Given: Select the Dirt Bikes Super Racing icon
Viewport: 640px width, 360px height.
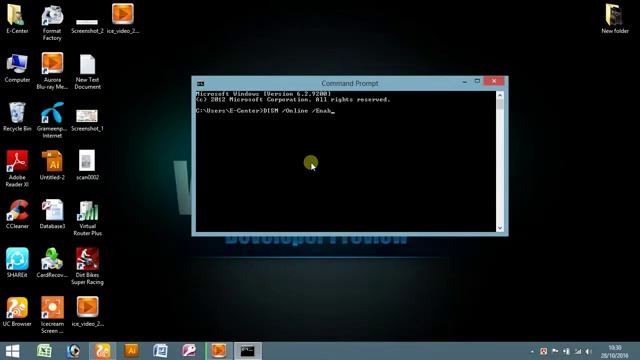Looking at the screenshot, I should pos(87,266).
